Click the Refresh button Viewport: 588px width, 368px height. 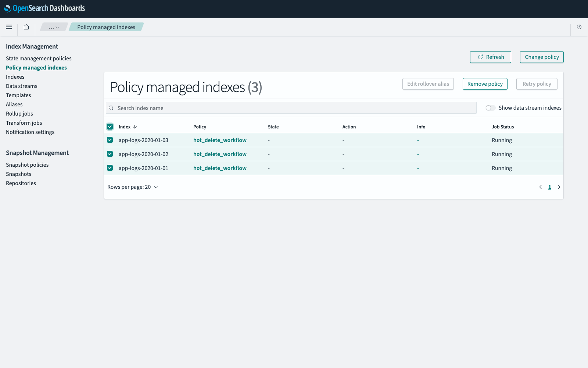point(491,57)
